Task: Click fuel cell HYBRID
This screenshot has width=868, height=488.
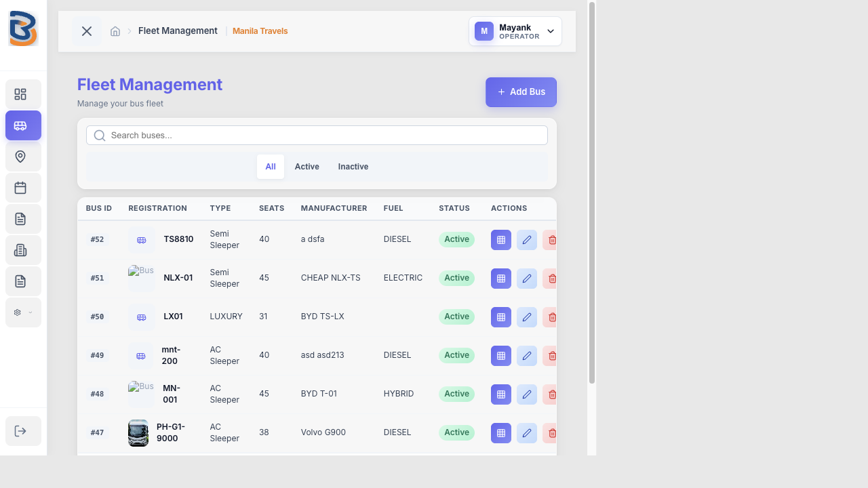Action: pyautogui.click(x=399, y=394)
